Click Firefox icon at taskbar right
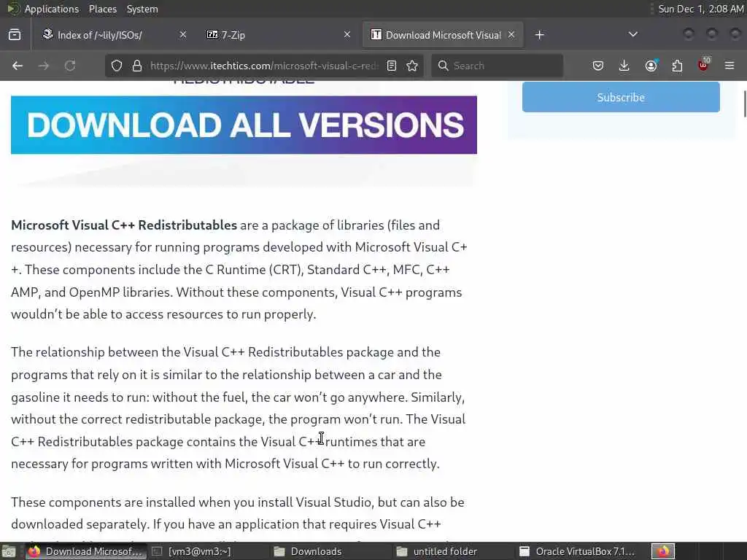 (663, 551)
